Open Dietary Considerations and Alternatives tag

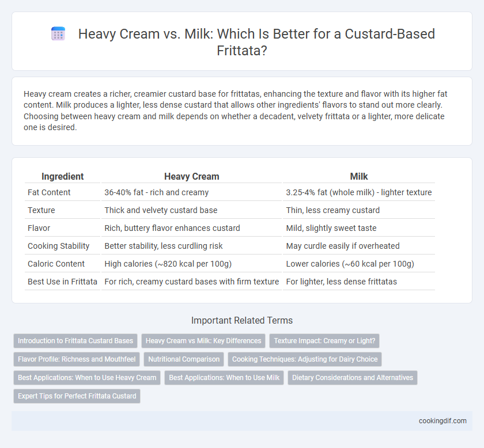[353, 378]
